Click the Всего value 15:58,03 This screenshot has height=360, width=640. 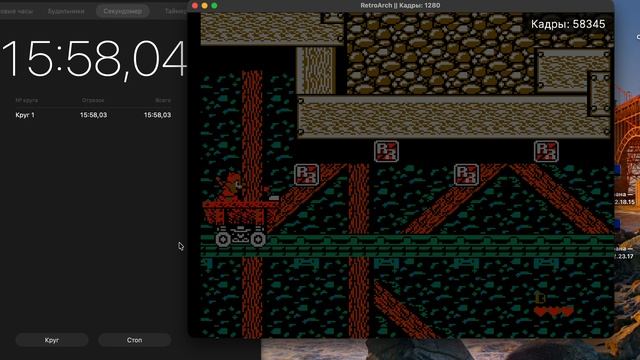pyautogui.click(x=157, y=115)
